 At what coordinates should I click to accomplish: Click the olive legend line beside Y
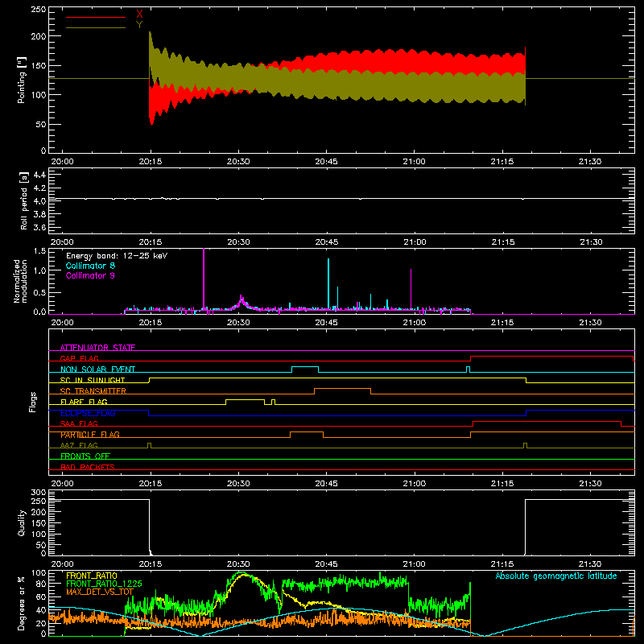click(x=96, y=27)
